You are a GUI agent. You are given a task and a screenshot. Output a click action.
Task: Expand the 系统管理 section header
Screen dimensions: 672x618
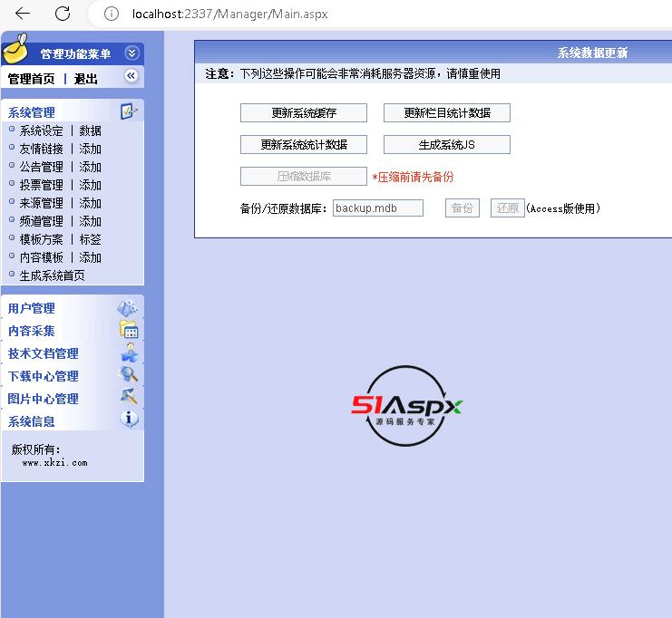[x=31, y=112]
